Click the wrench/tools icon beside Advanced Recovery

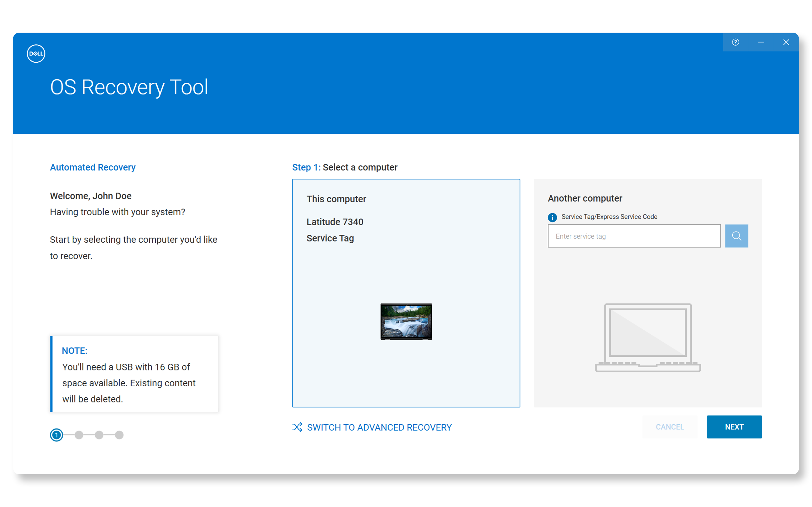(297, 427)
